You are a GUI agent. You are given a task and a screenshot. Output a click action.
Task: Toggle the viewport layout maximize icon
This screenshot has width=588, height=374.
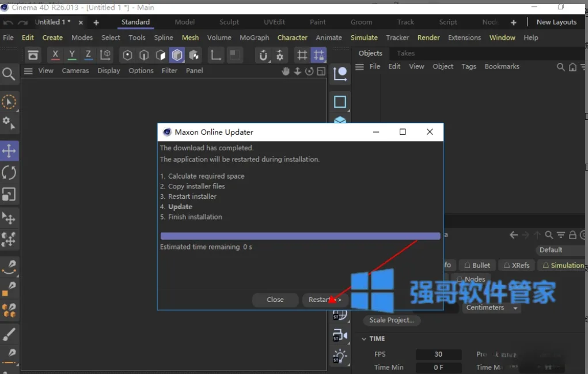(321, 71)
